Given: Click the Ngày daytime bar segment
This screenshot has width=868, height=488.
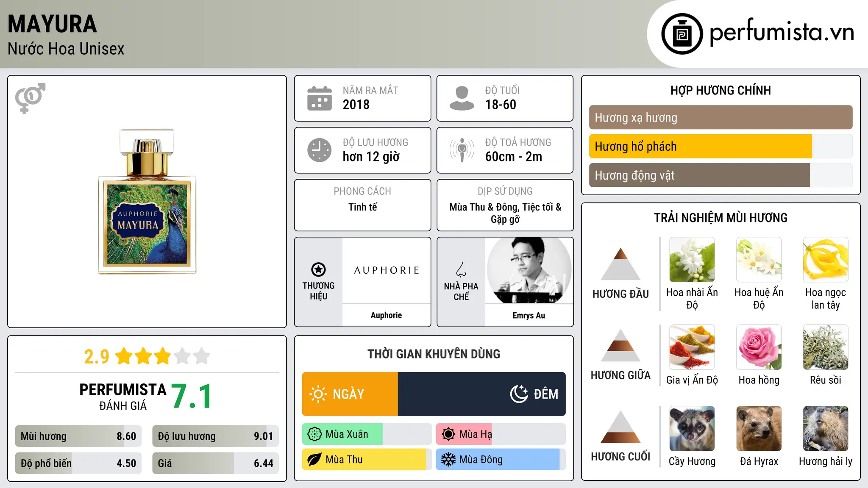Looking at the screenshot, I should pos(350,394).
